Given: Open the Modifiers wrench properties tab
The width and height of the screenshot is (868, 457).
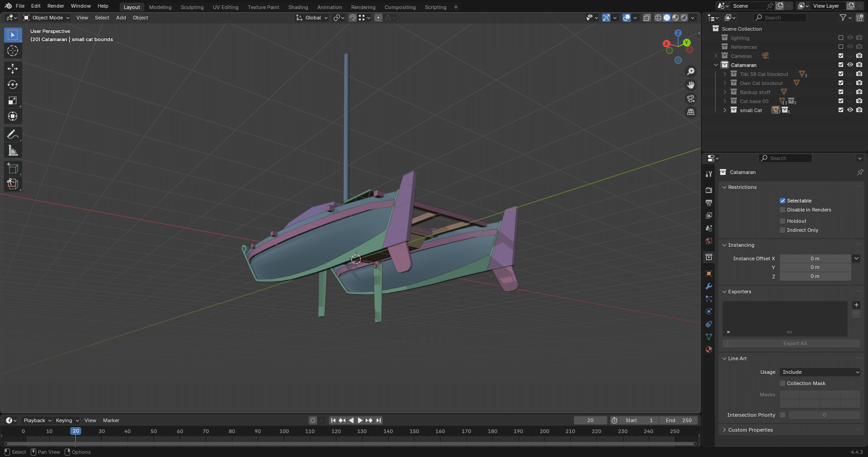Looking at the screenshot, I should [709, 286].
